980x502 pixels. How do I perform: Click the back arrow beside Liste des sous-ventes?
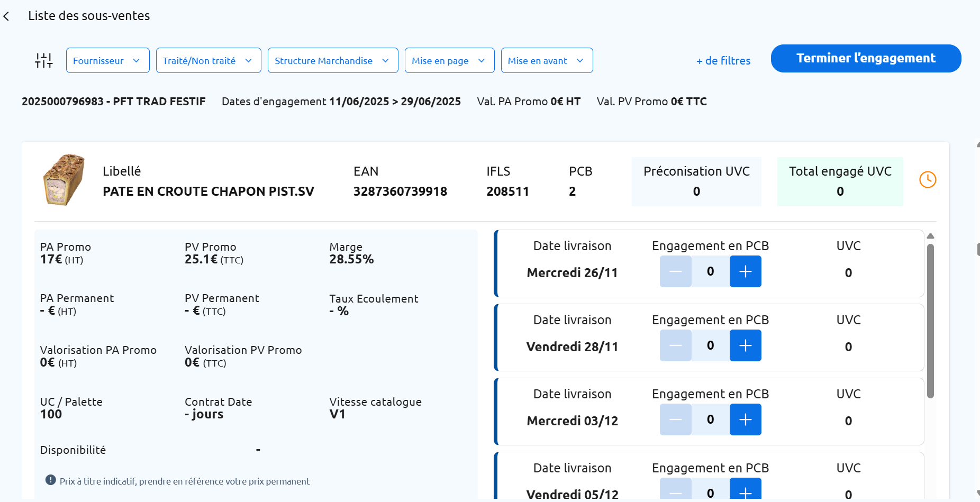(x=6, y=16)
